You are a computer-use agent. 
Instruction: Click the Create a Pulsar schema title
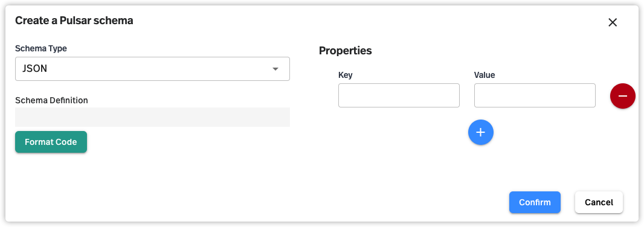[x=74, y=21]
